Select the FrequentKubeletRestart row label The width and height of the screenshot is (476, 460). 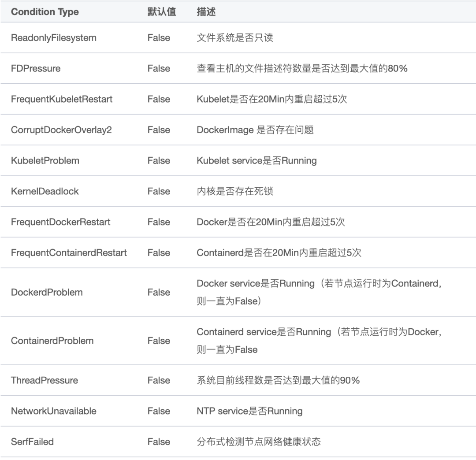pyautogui.click(x=62, y=99)
